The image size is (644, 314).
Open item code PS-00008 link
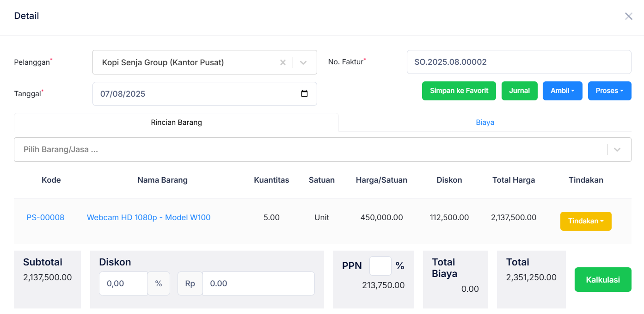click(x=45, y=217)
